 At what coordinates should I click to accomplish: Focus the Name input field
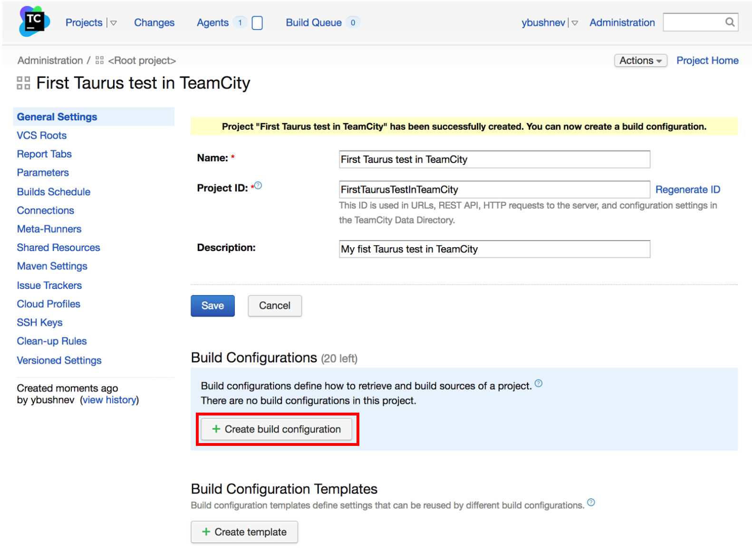494,159
